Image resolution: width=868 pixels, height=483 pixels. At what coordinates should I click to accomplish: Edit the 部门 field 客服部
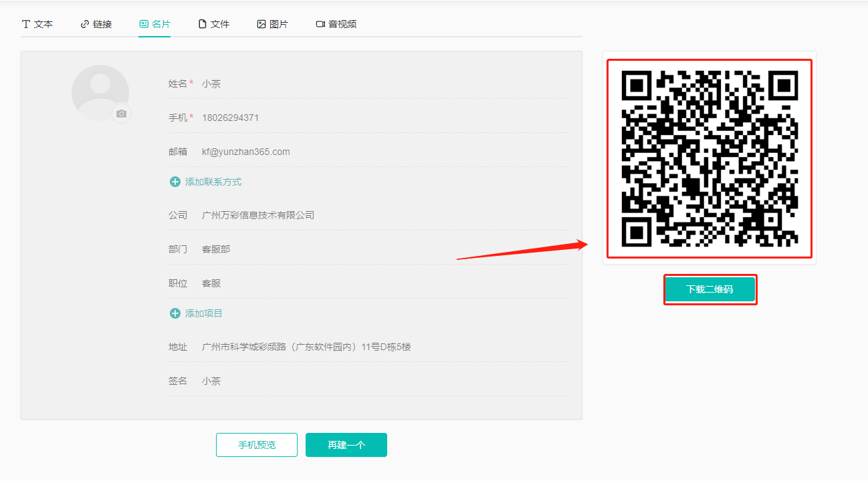pyautogui.click(x=385, y=249)
